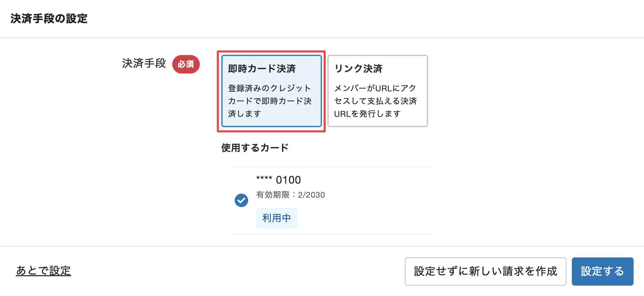Select the リンク決済 payment option
This screenshot has height=296, width=644.
[x=377, y=91]
